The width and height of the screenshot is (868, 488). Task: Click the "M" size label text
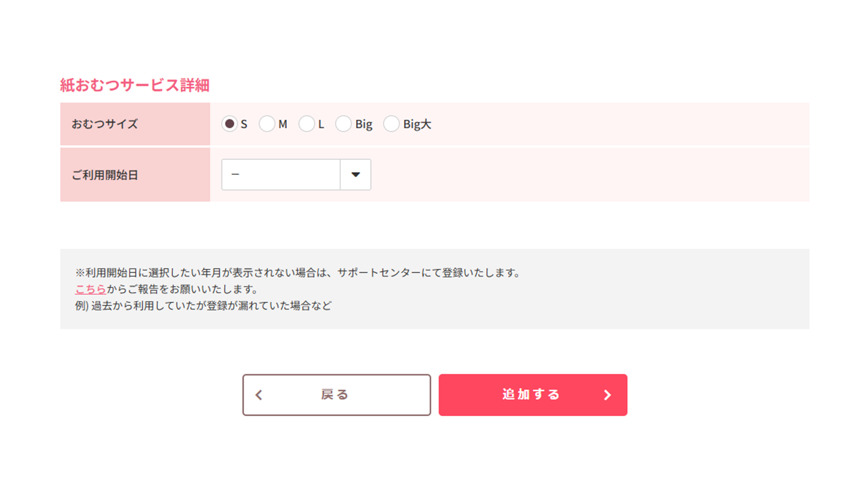pyautogui.click(x=283, y=125)
